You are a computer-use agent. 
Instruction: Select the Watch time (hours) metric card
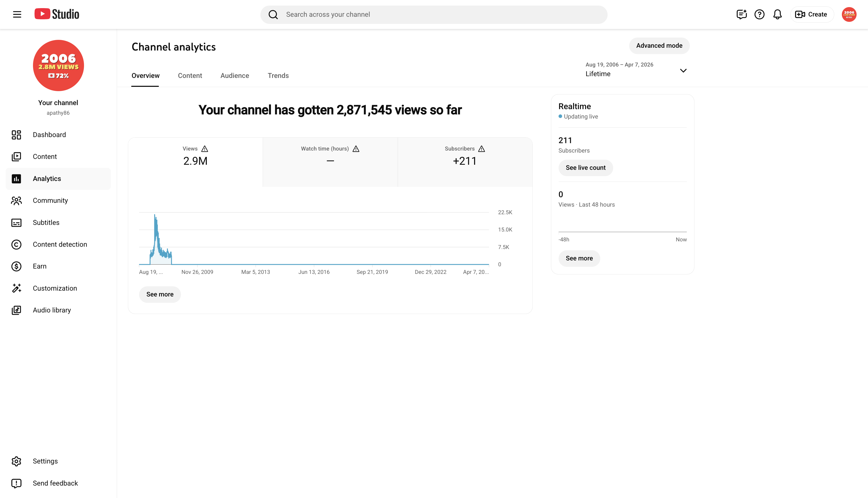330,162
